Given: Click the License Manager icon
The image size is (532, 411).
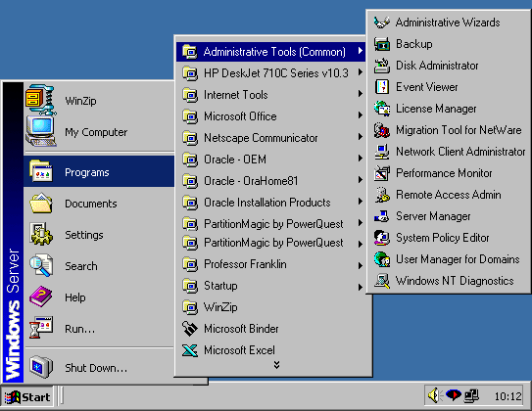Looking at the screenshot, I should tap(382, 109).
